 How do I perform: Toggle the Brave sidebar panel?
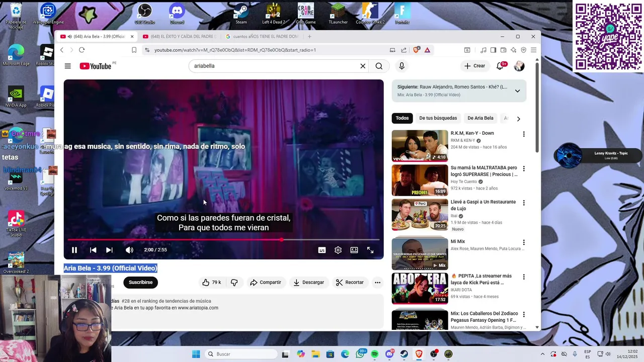click(493, 50)
